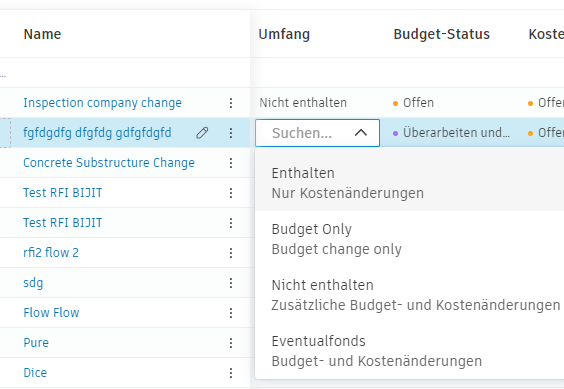Viewport: 564px width, 389px height.
Task: Open fgfdgdfg dfgfdg gdfgfdgfd link
Action: (x=97, y=133)
